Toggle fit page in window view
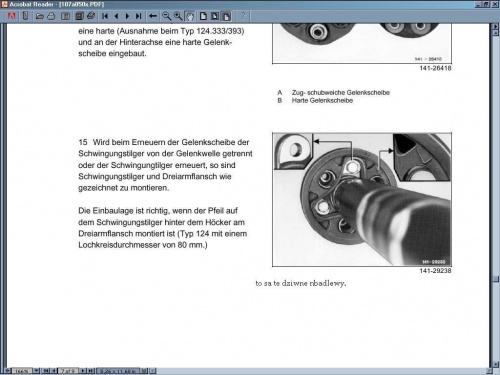The height and width of the screenshot is (375, 500). 215,16
